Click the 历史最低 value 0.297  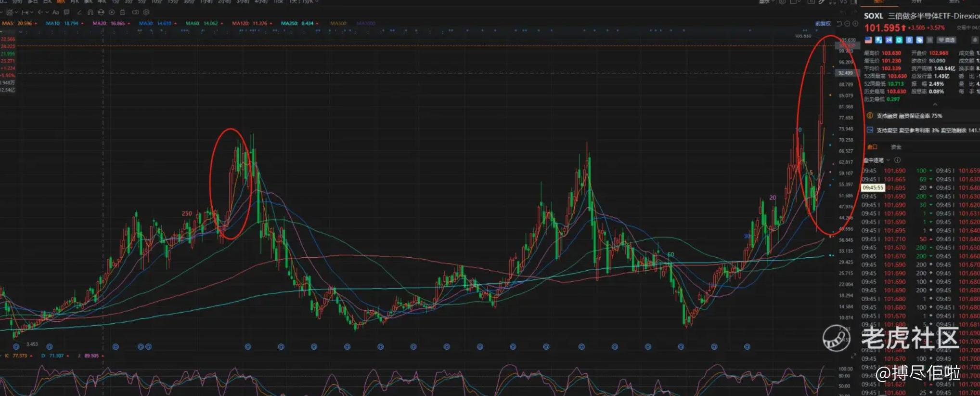(893, 99)
